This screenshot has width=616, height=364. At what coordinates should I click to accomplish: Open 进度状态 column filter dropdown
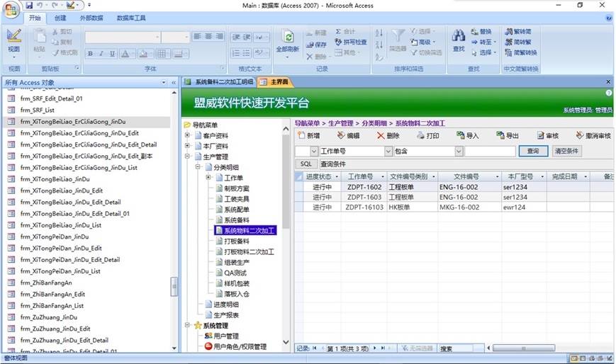pos(337,177)
